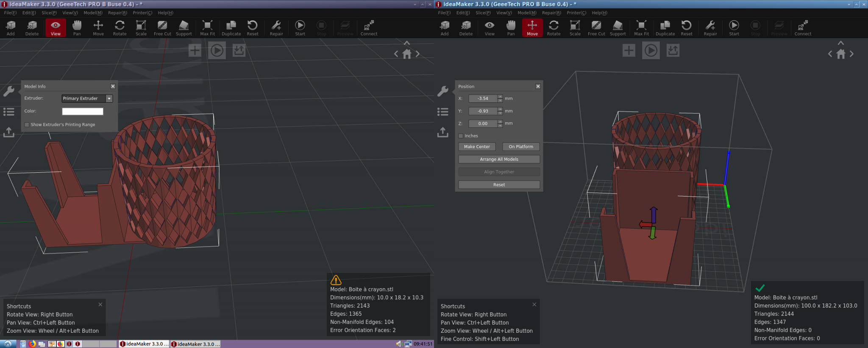Click upload side icon in right window
The height and width of the screenshot is (348, 868).
pyautogui.click(x=443, y=132)
